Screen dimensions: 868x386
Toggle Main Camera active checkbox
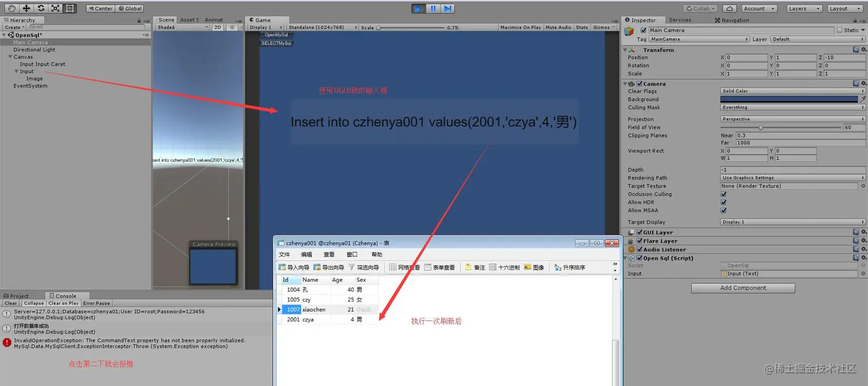(x=644, y=30)
